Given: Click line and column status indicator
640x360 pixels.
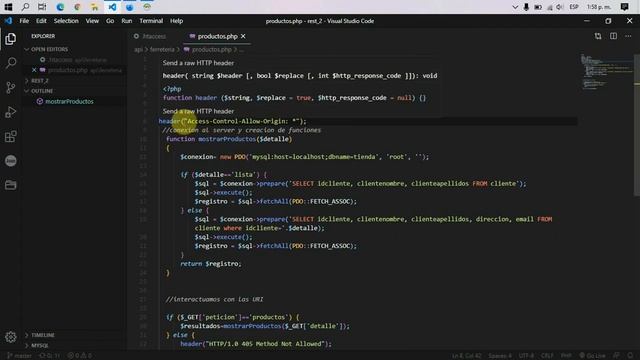Looking at the screenshot, I should 466,356.
